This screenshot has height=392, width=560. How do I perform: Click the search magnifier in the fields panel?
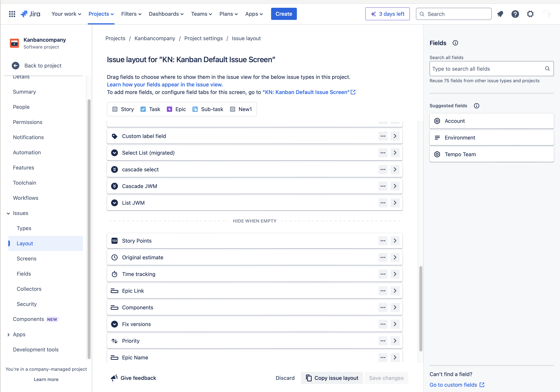coord(547,69)
